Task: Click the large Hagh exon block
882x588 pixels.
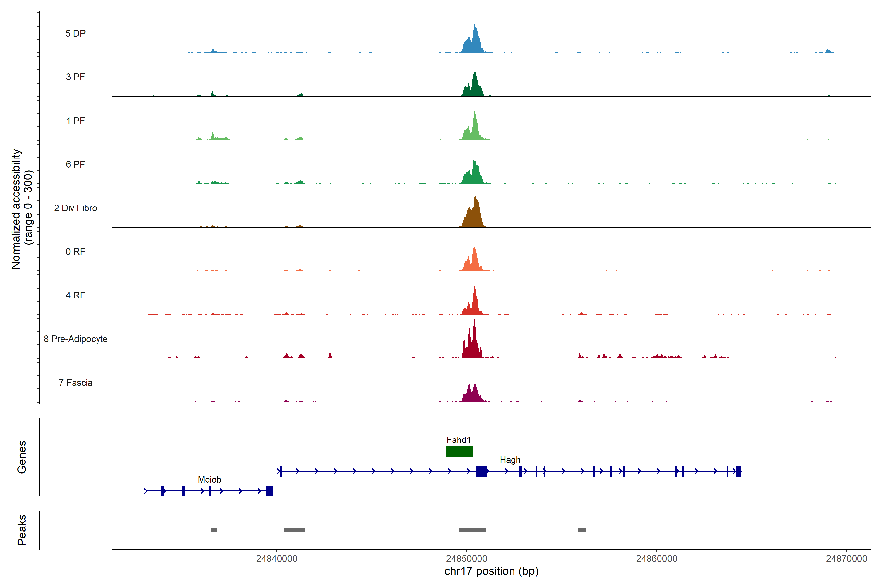Action: pos(481,471)
